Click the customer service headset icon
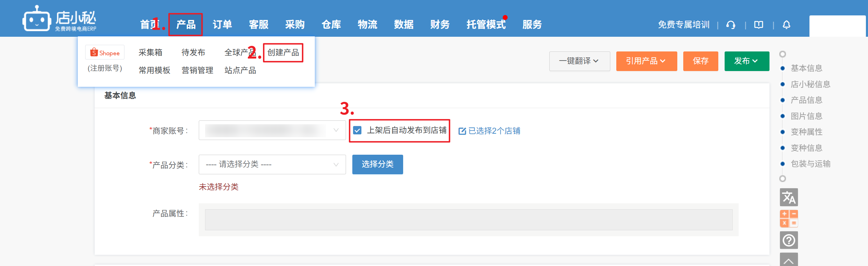 (731, 25)
